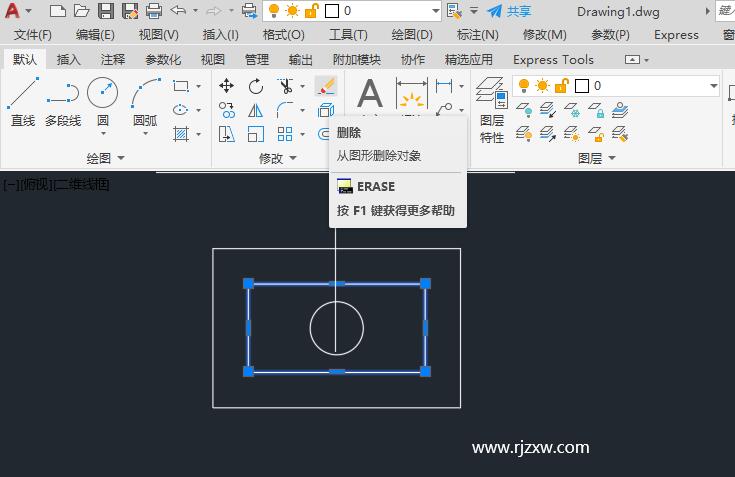This screenshot has width=735, height=477.
Task: Expand the Layers (图层) panel title
Action: (596, 158)
